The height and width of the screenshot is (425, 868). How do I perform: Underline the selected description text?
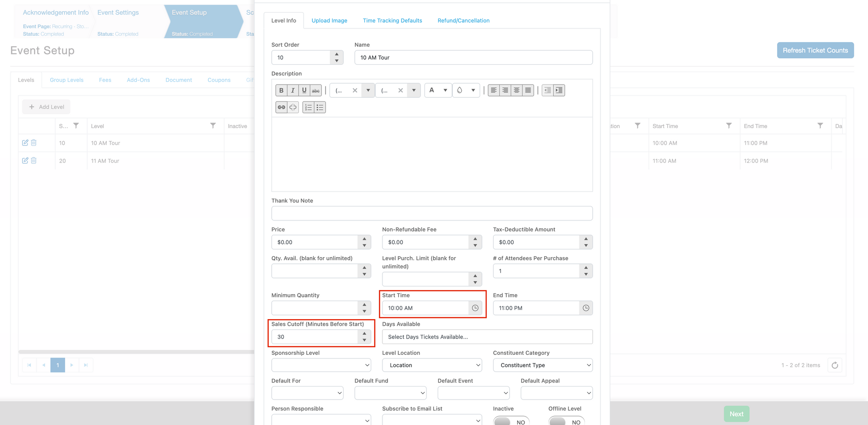(304, 91)
